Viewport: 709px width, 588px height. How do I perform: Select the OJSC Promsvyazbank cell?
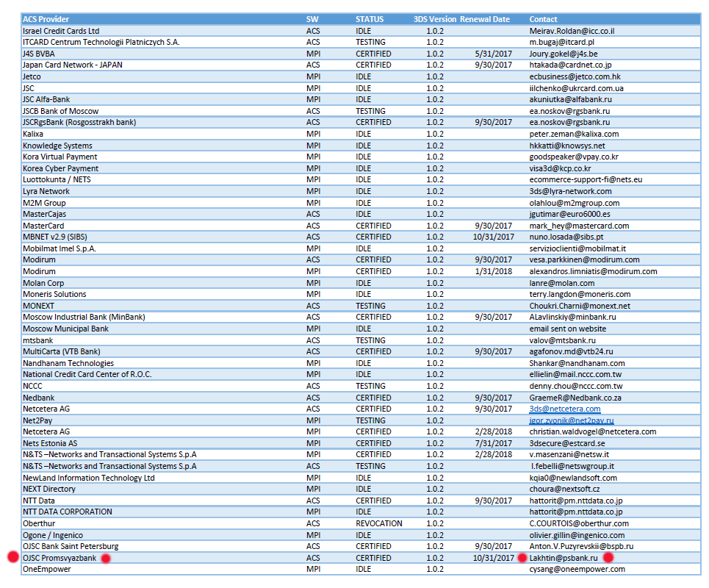[x=60, y=558]
